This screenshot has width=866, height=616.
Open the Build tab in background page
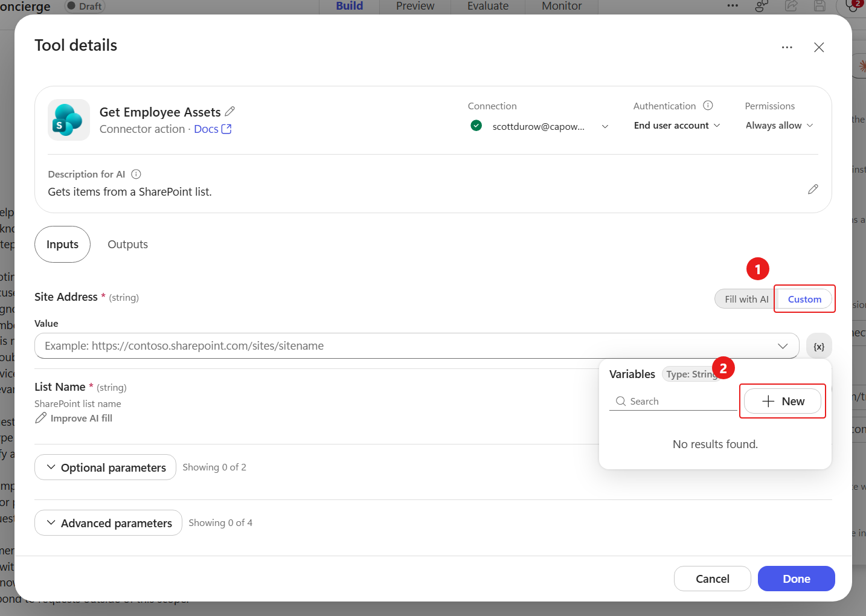click(350, 6)
